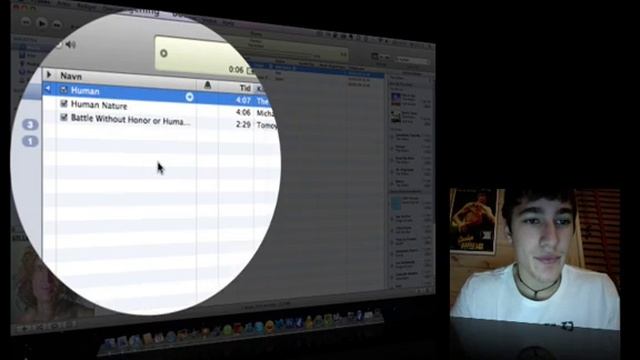Uncheck the Human Nature song checkbox
This screenshot has width=640, height=360.
click(64, 104)
